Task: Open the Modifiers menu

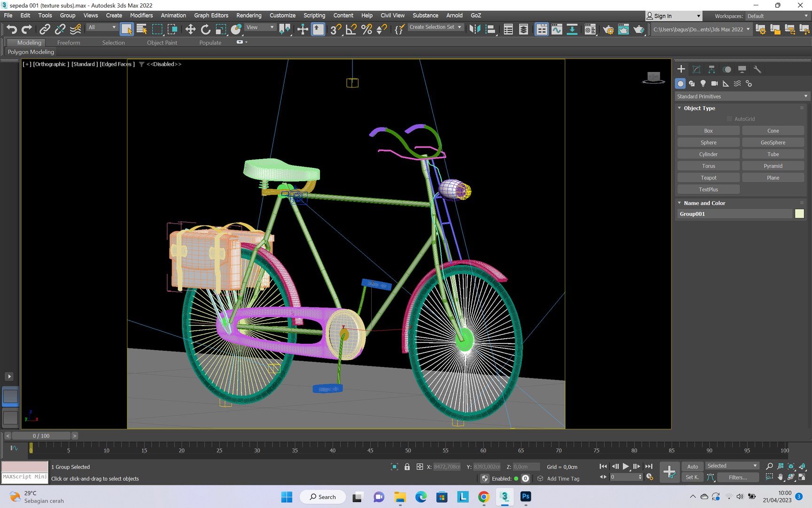Action: (x=141, y=16)
